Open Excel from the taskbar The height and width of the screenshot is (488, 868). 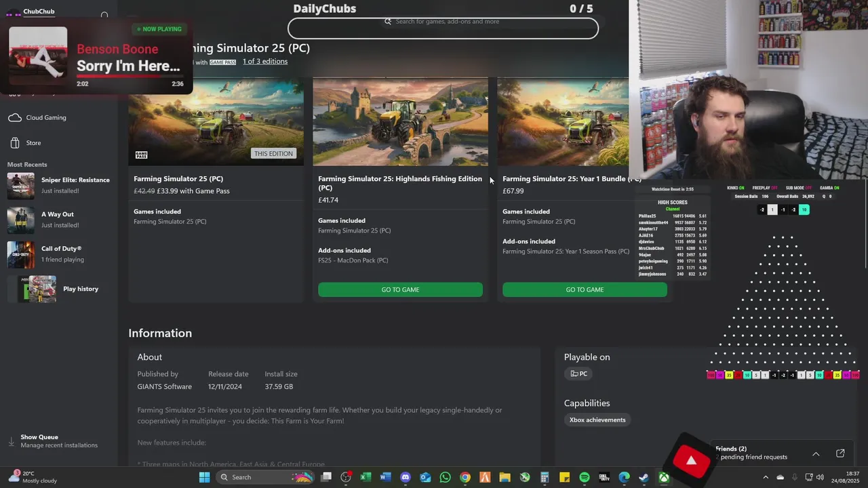366,477
